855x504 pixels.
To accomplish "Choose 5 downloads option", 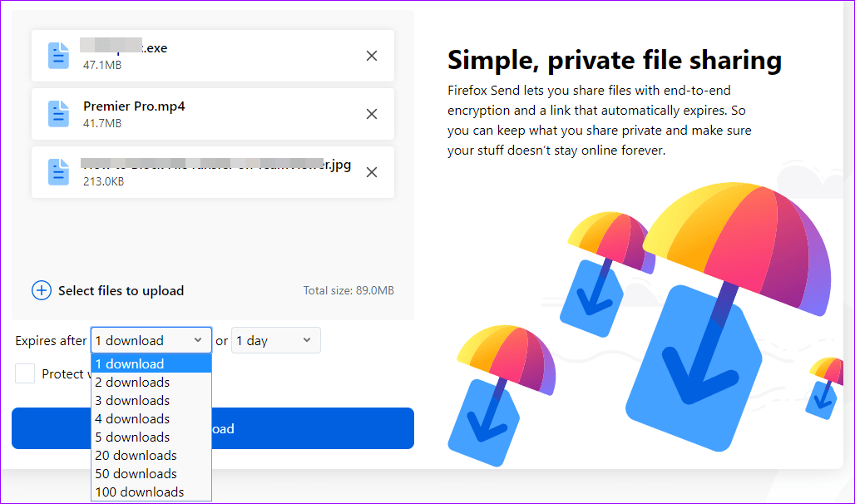I will coord(151,437).
